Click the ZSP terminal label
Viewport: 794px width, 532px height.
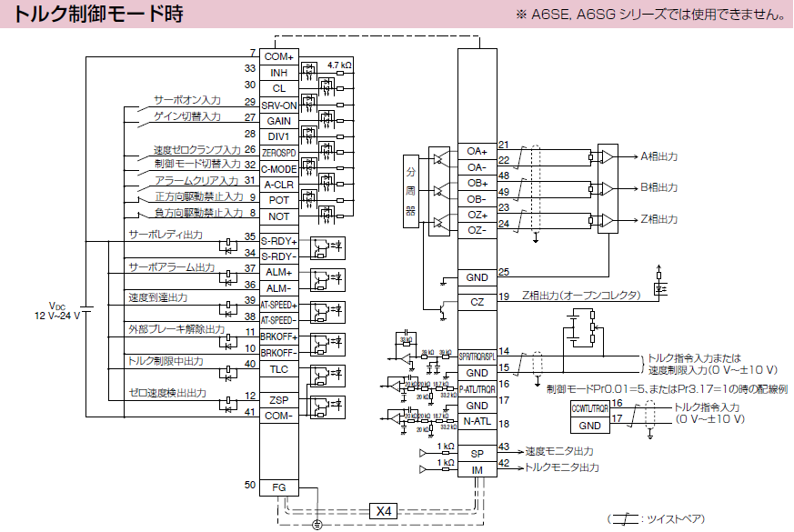coord(278,400)
